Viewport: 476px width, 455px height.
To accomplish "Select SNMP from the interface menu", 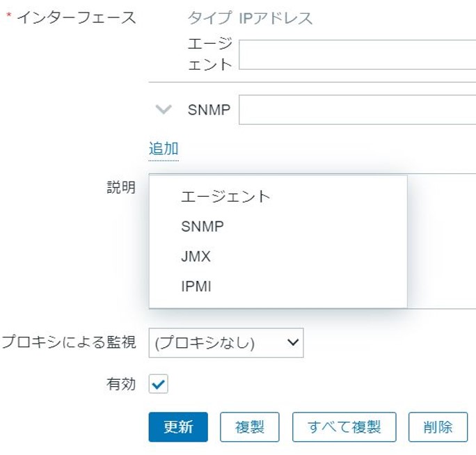I will pos(278,226).
